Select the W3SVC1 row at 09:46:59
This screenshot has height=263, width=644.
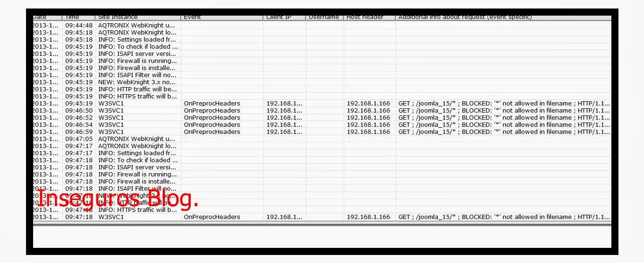[111, 132]
